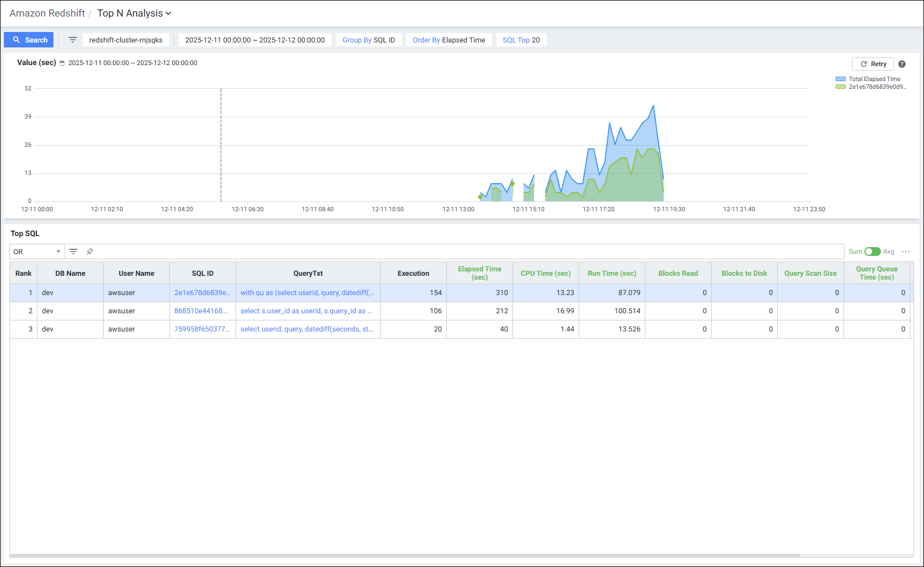Open the help question mark icon
924x567 pixels.
(x=902, y=64)
